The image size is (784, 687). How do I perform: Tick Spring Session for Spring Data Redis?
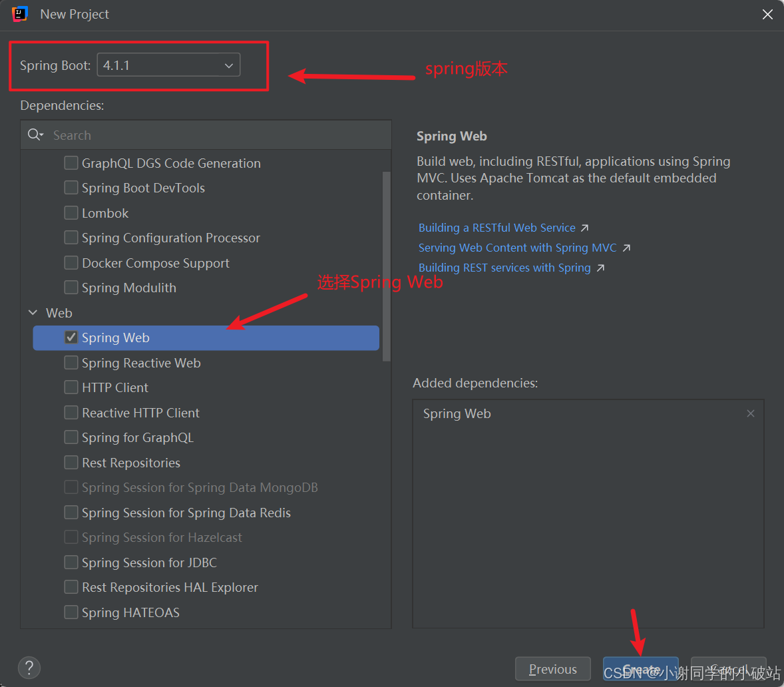pos(71,513)
